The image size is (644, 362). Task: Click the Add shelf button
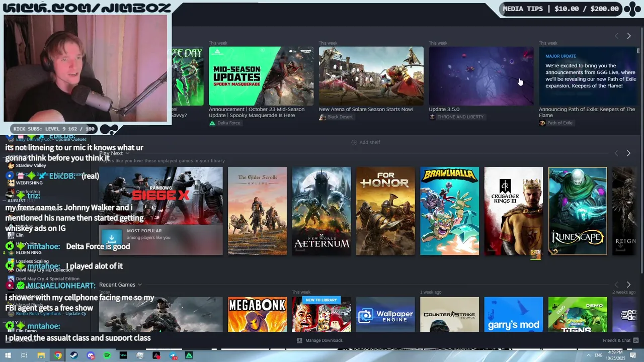(x=365, y=142)
